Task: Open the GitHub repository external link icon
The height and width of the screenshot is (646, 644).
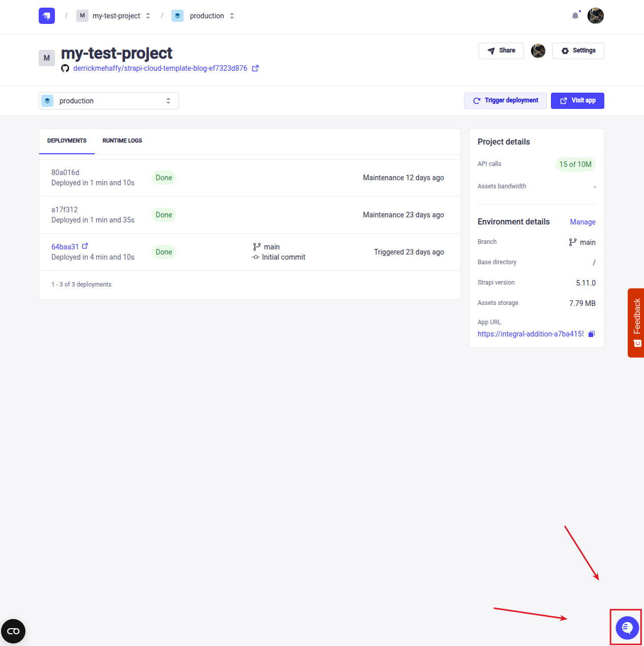Action: [x=255, y=68]
